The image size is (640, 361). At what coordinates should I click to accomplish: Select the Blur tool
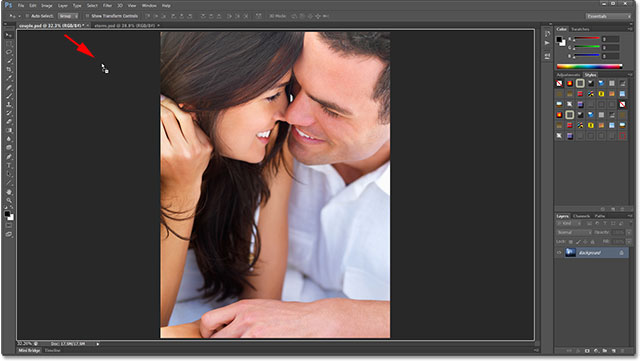click(x=9, y=139)
